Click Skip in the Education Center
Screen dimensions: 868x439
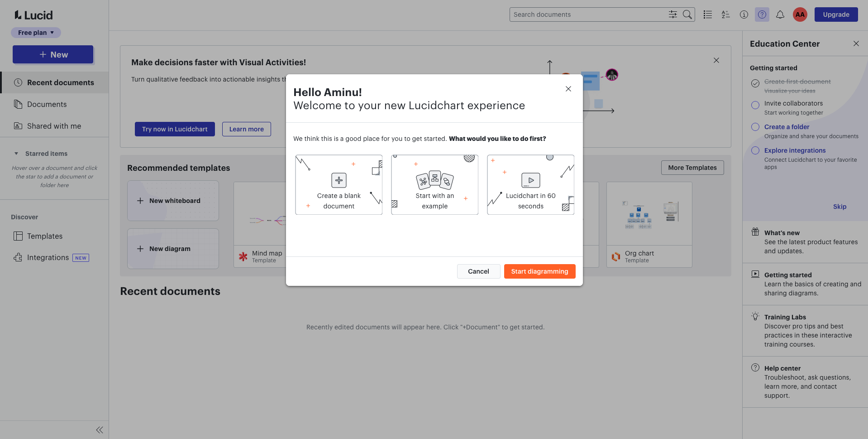click(839, 207)
